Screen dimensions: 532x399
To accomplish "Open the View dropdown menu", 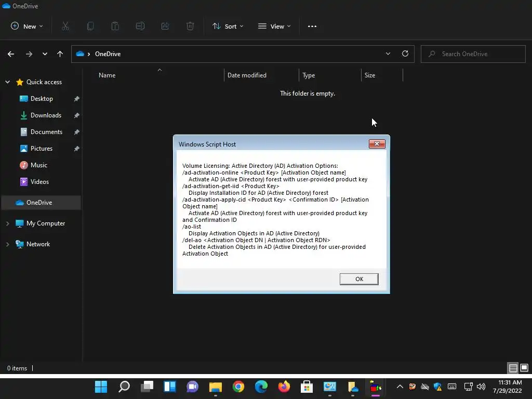I will [x=274, y=26].
